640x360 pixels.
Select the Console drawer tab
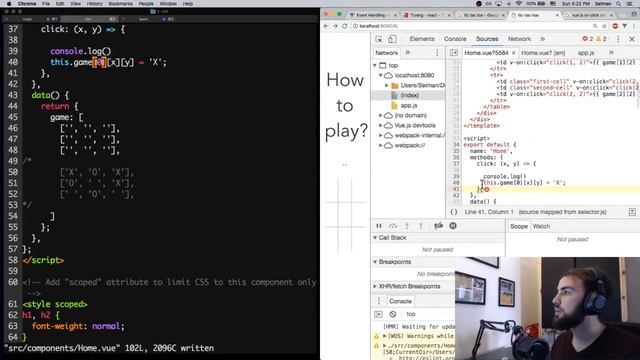coord(400,301)
